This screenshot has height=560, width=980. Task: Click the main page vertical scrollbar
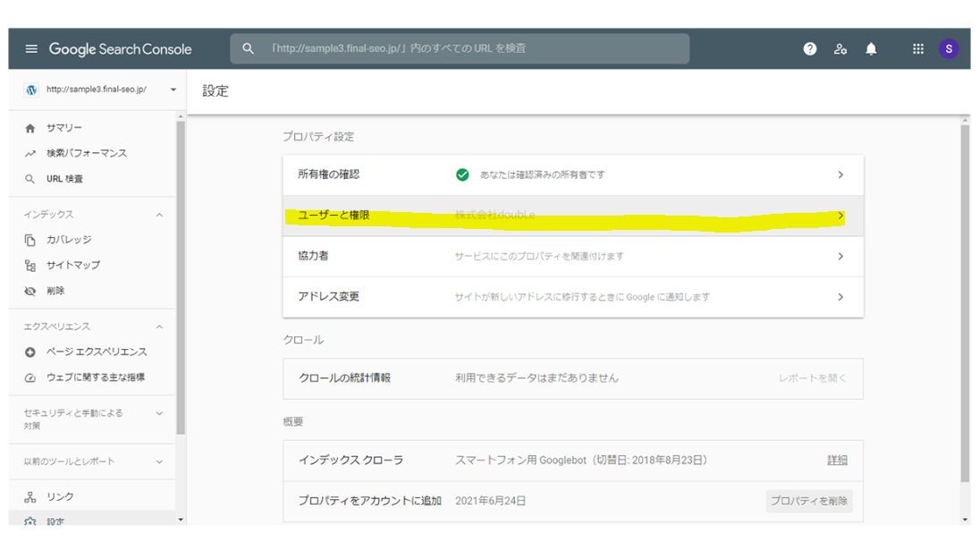[964, 304]
